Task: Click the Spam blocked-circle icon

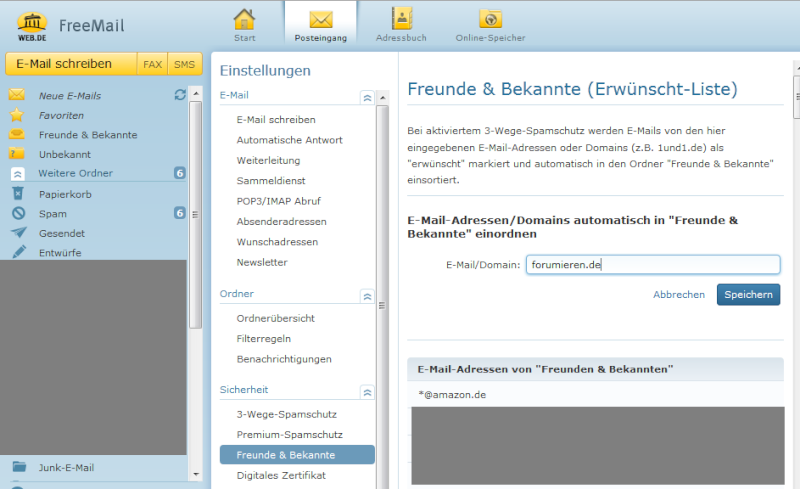Action: (x=18, y=213)
